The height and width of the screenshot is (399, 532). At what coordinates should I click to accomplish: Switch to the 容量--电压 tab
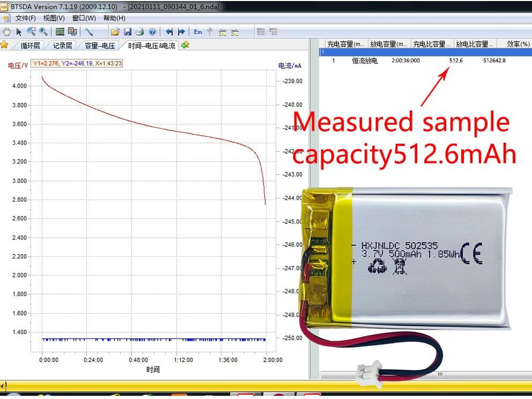100,45
